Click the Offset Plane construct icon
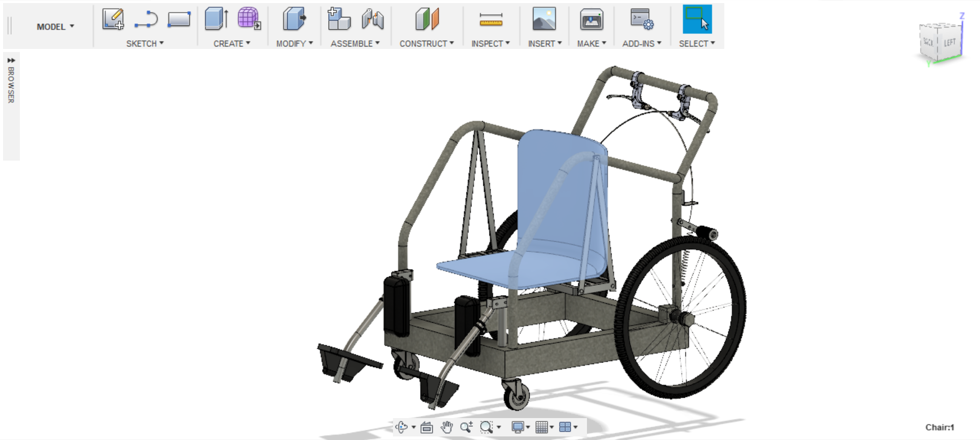Screen dimensions: 980x440 427,19
